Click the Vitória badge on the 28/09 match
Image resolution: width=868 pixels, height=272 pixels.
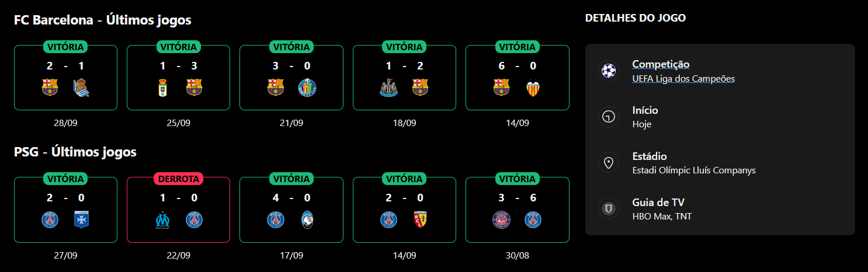[65, 47]
